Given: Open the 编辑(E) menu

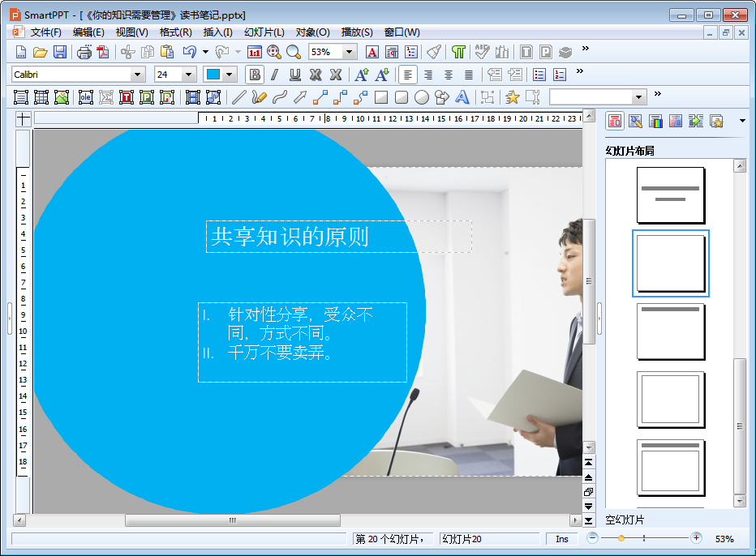Looking at the screenshot, I should 88,32.
